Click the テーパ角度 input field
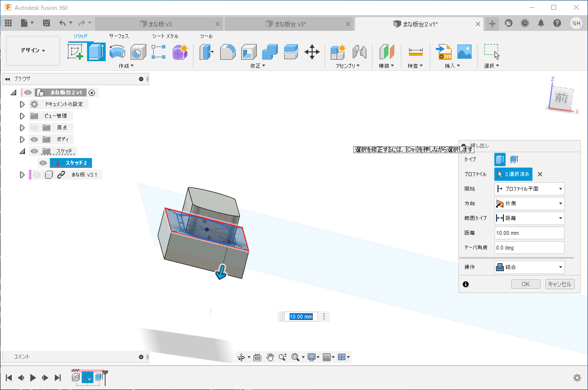Image resolution: width=588 pixels, height=390 pixels. [529, 248]
